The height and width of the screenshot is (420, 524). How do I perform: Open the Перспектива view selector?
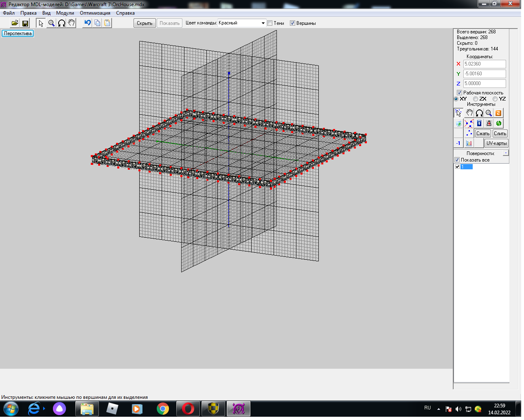tap(18, 33)
